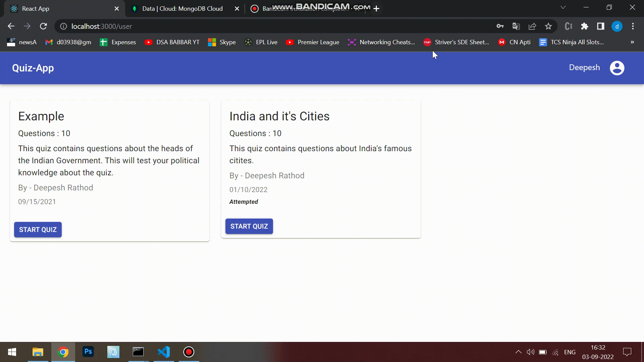Click the browser extensions puzzle icon
Image resolution: width=644 pixels, height=362 pixels.
click(585, 26)
